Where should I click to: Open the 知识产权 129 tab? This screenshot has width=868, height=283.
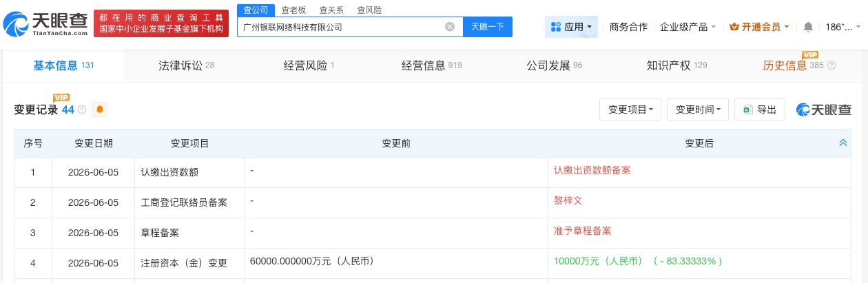(x=676, y=66)
